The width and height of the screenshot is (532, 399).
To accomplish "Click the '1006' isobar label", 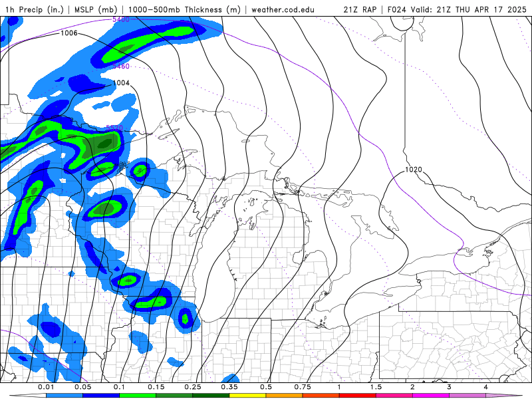I will pyautogui.click(x=69, y=33).
